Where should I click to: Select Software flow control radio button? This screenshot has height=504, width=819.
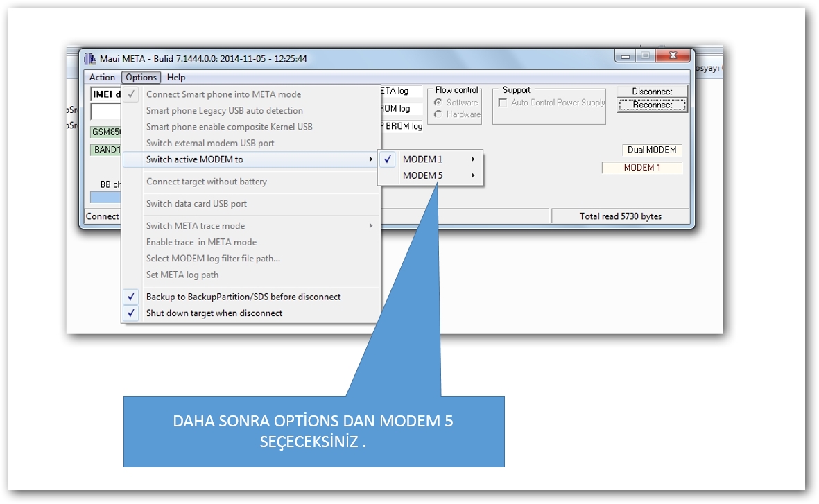[438, 103]
